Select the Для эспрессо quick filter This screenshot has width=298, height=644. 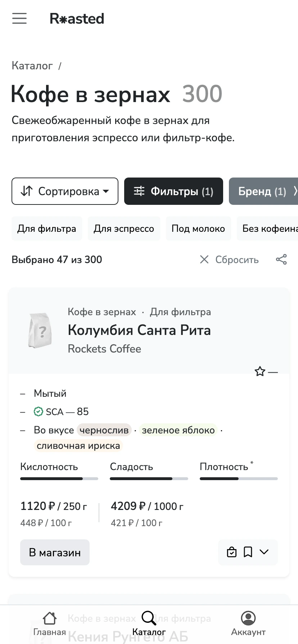pyautogui.click(x=124, y=229)
